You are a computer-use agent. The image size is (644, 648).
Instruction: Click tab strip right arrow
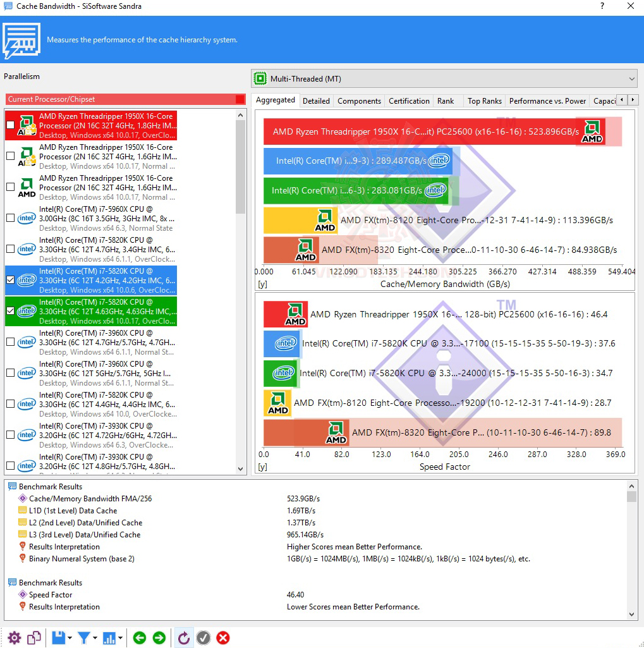click(x=633, y=100)
